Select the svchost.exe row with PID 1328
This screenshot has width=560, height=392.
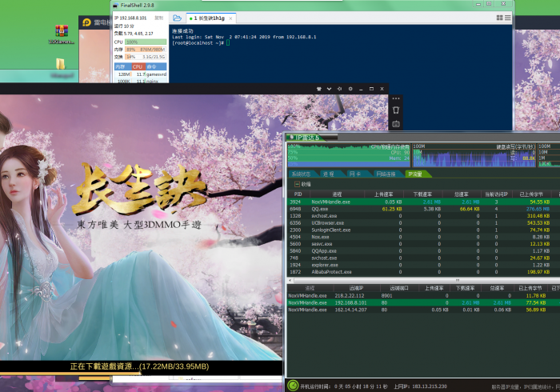click(x=423, y=216)
